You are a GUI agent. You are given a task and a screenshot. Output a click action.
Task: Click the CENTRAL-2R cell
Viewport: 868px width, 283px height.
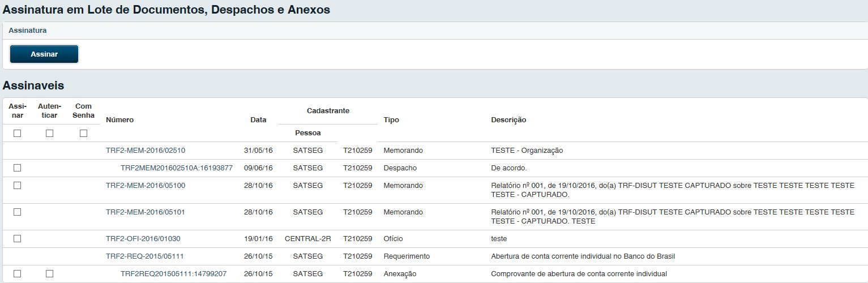[x=308, y=239]
